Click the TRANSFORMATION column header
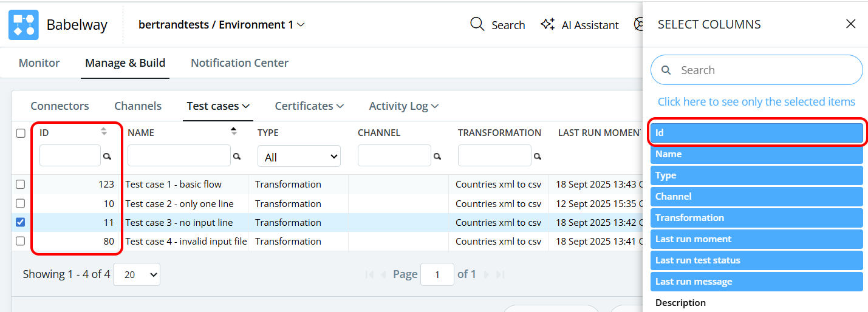The height and width of the screenshot is (312, 868). coord(499,133)
